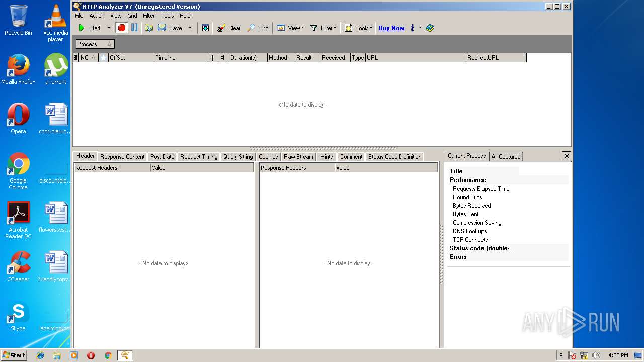Viewport: 644px width, 362px height.
Task: Click the URL column header
Action: click(416, 58)
